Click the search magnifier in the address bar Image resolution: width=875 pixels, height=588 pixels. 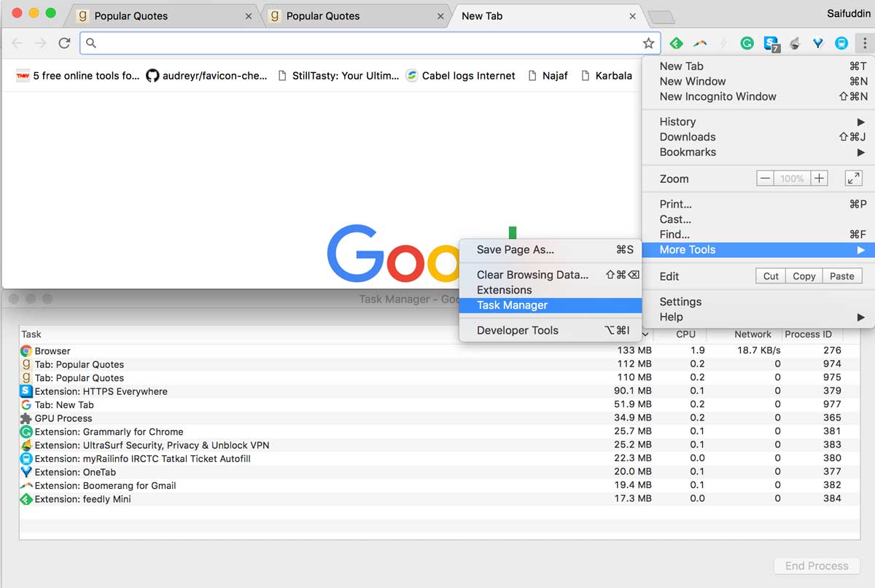91,44
